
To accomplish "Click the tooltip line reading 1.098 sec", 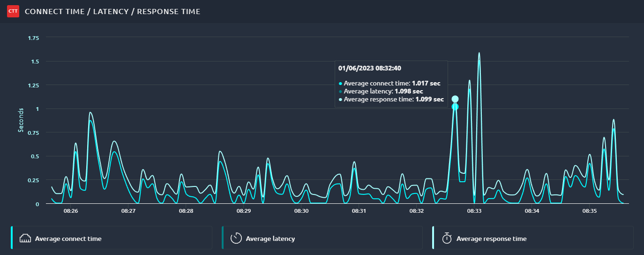I will pos(381,91).
